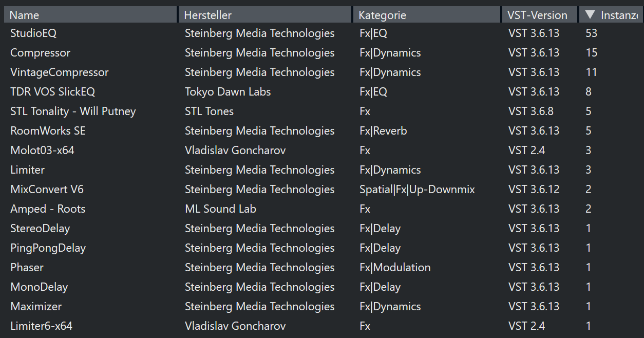The width and height of the screenshot is (644, 338).
Task: Select the Maximizer plugin row
Action: click(36, 307)
